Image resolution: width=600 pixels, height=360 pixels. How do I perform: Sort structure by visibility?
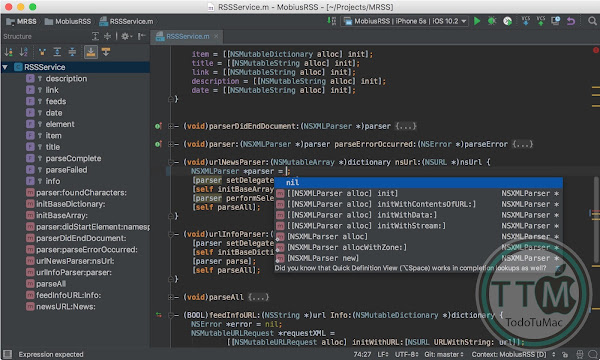pos(8,52)
